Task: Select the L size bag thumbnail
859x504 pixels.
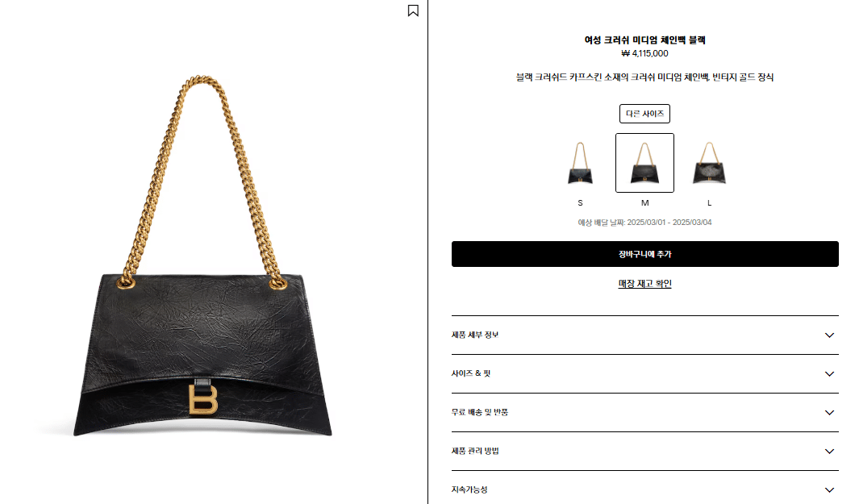Action: pos(710,163)
